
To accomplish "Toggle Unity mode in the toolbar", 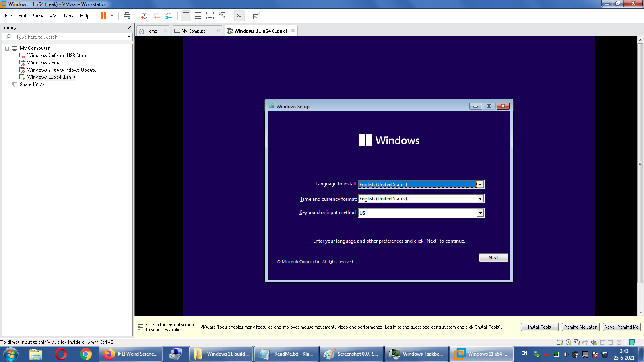I will coord(222,16).
